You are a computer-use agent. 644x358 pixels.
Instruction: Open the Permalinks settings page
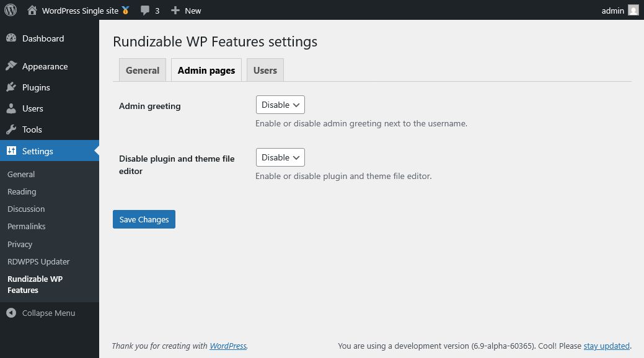(26, 226)
